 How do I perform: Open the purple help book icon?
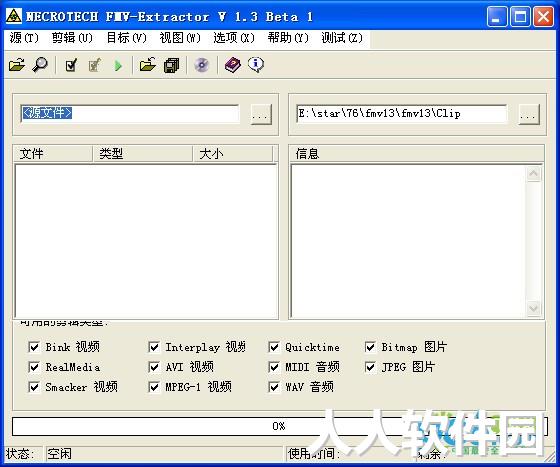[x=232, y=65]
